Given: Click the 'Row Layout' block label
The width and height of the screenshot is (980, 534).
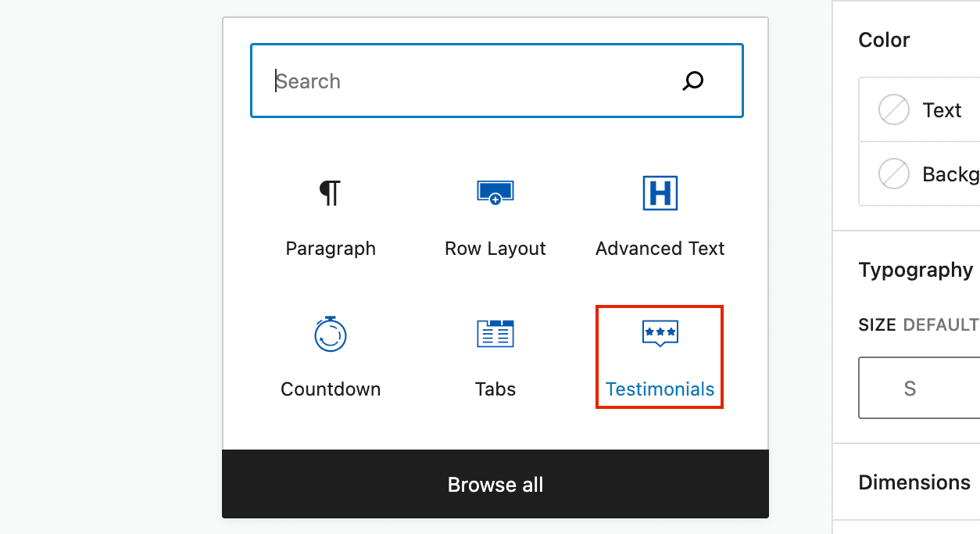Looking at the screenshot, I should [x=495, y=249].
